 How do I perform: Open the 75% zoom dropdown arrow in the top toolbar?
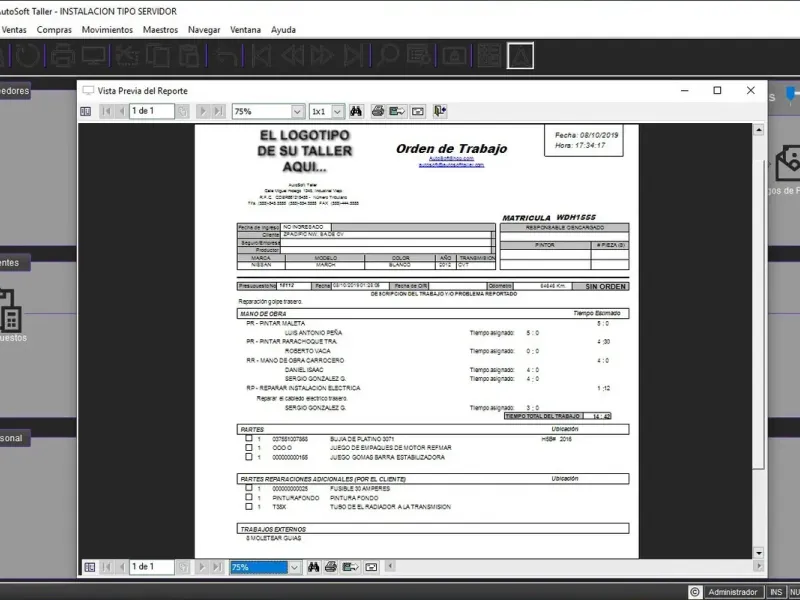tap(297, 111)
